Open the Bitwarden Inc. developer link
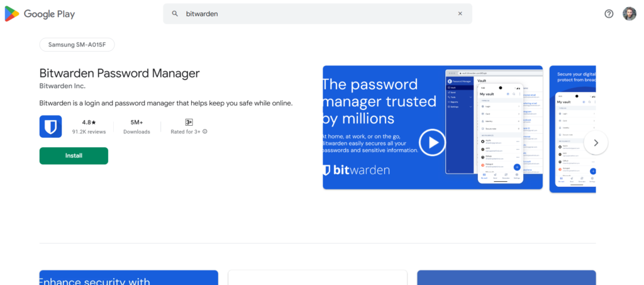This screenshot has height=285, width=644. (x=62, y=86)
